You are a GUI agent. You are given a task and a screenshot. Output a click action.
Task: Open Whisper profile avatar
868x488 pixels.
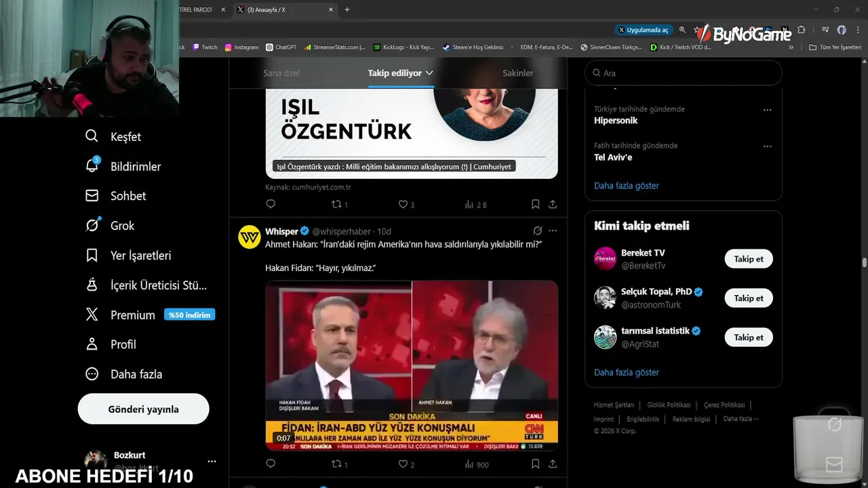coord(250,237)
